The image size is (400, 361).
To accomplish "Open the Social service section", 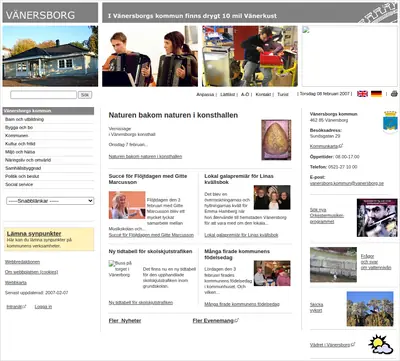I will click(49, 184).
